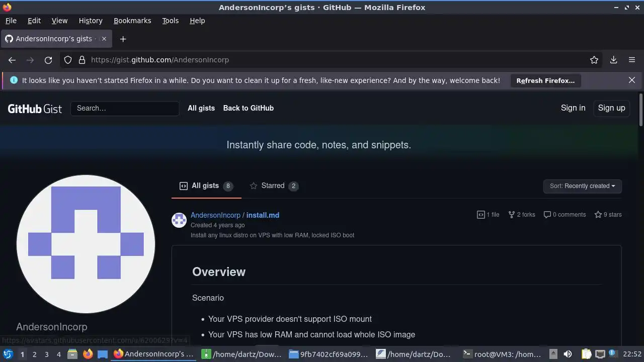This screenshot has height=362, width=644.
Task: Close the AndersonIncorp's gists tab
Action: click(x=104, y=39)
